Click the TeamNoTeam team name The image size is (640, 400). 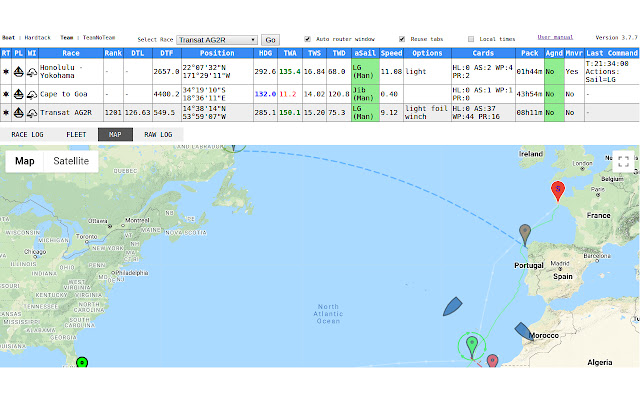[x=99, y=38]
